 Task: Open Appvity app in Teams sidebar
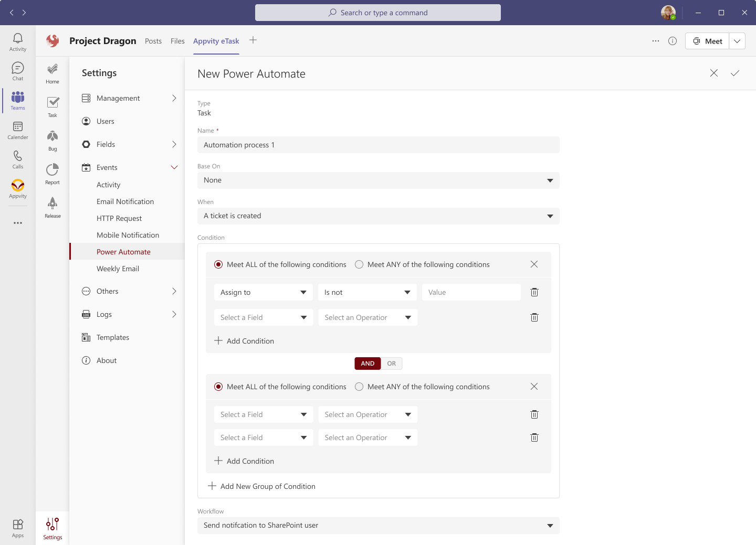coord(18,188)
